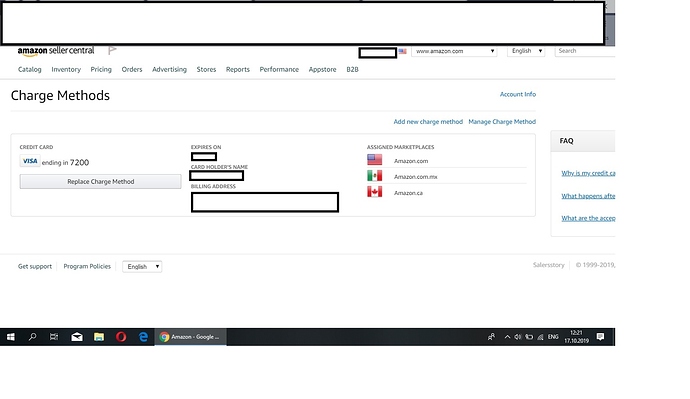Viewport: 690px width, 399px height.
Task: Open the People icon in system tray
Action: [x=492, y=337]
